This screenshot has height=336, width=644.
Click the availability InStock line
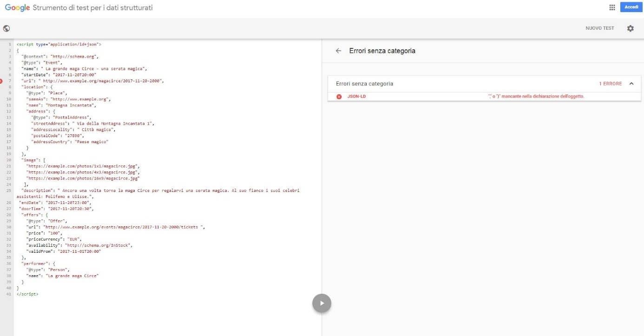79,245
